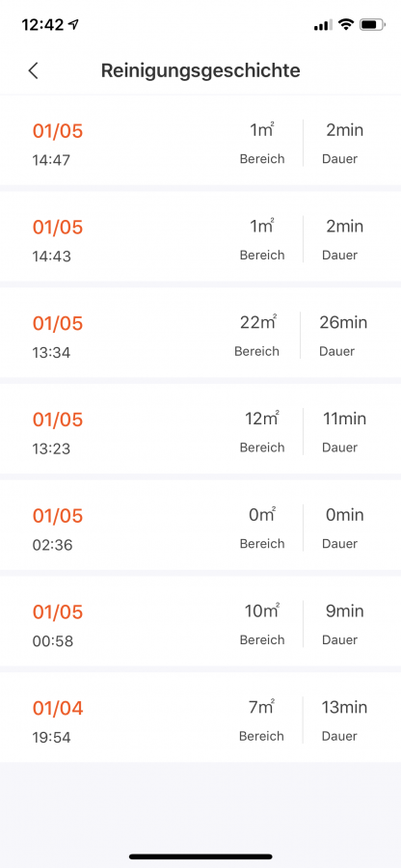Screen dimensions: 401x868
Task: Tap the home indicator bar
Action: tap(200, 856)
